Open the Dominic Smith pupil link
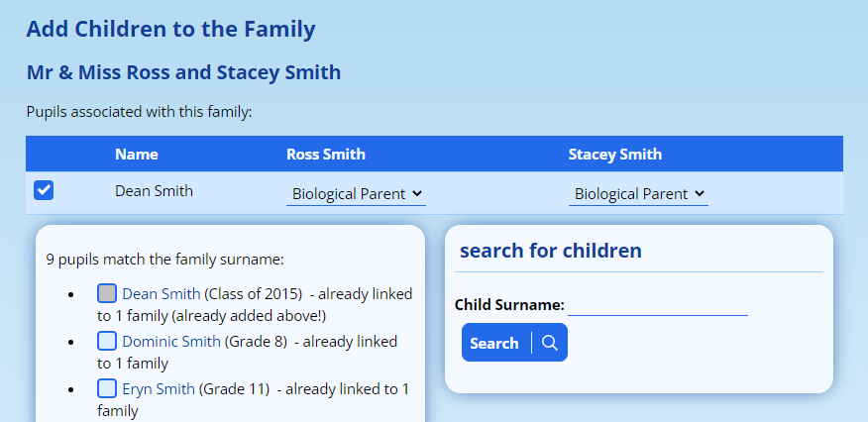 171,342
